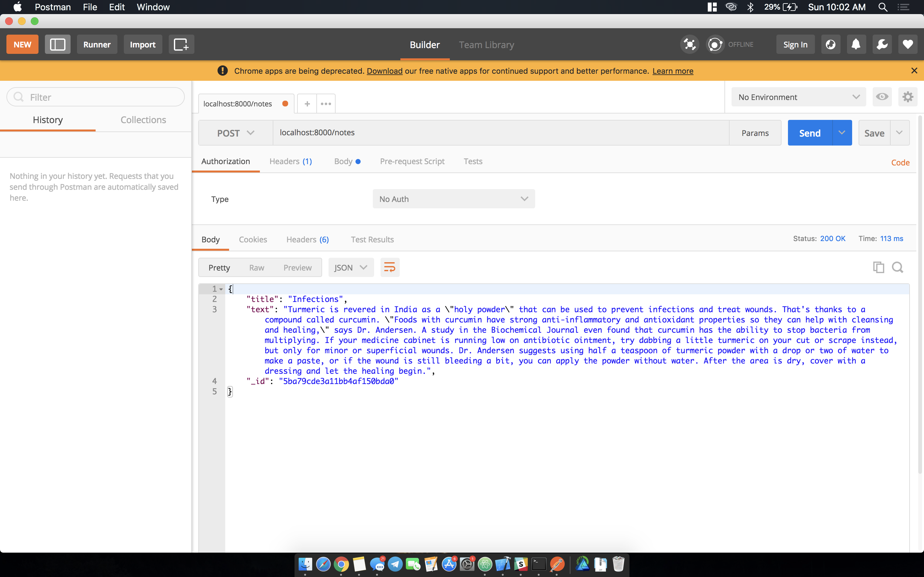This screenshot has width=924, height=577.
Task: Follow the Download native apps link
Action: click(384, 71)
